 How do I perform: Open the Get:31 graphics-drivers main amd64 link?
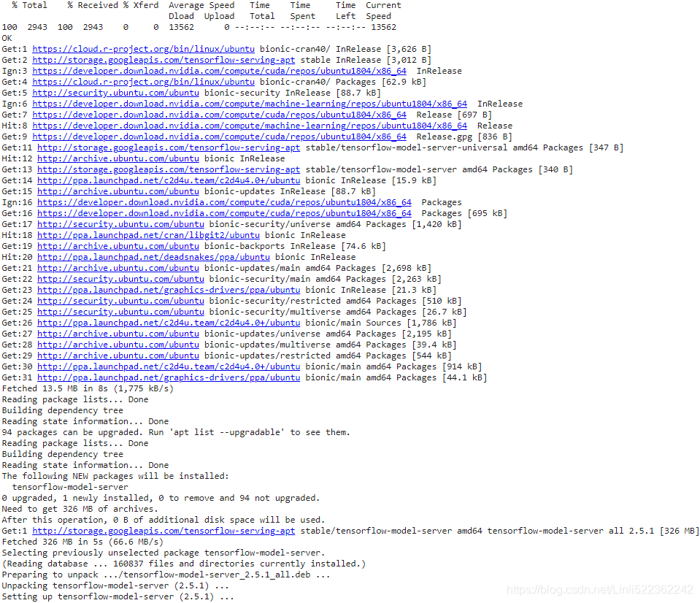point(169,377)
